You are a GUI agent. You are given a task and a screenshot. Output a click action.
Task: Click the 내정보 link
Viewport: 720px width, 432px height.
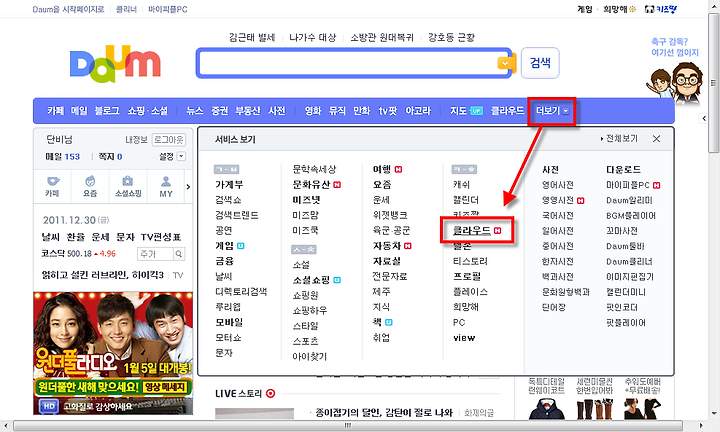tap(136, 140)
